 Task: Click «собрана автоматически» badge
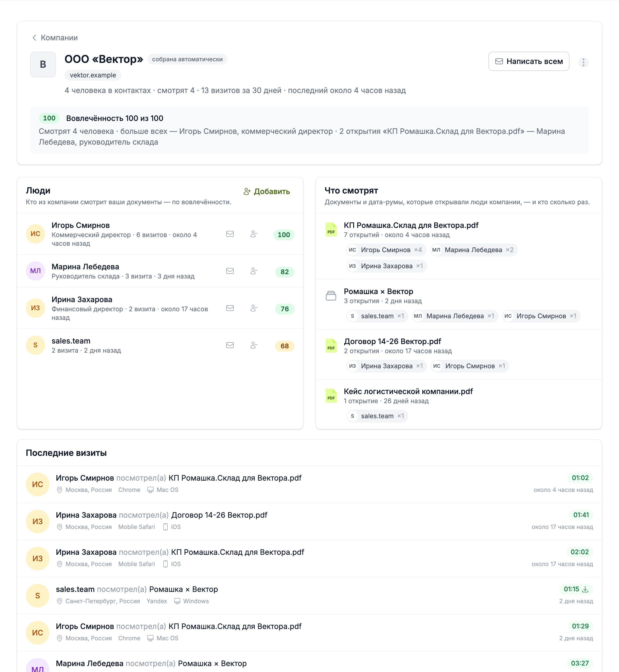point(187,59)
